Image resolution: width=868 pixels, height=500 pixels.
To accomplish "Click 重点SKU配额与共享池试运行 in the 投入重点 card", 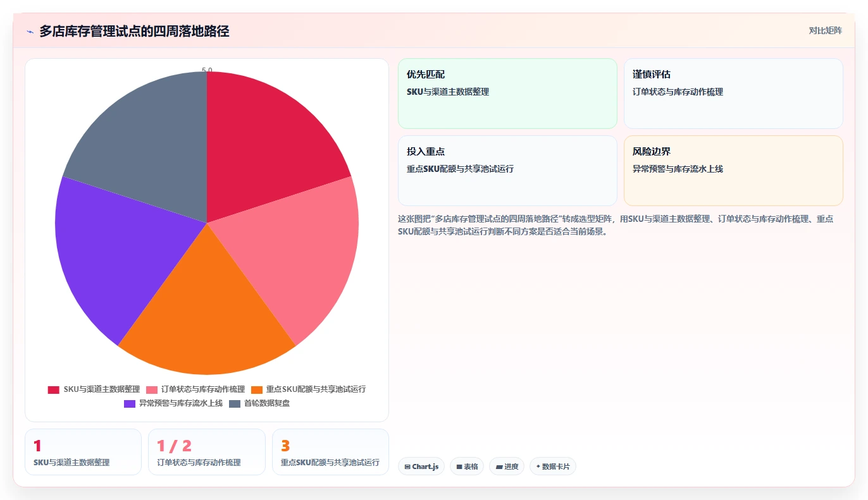I will 460,169.
